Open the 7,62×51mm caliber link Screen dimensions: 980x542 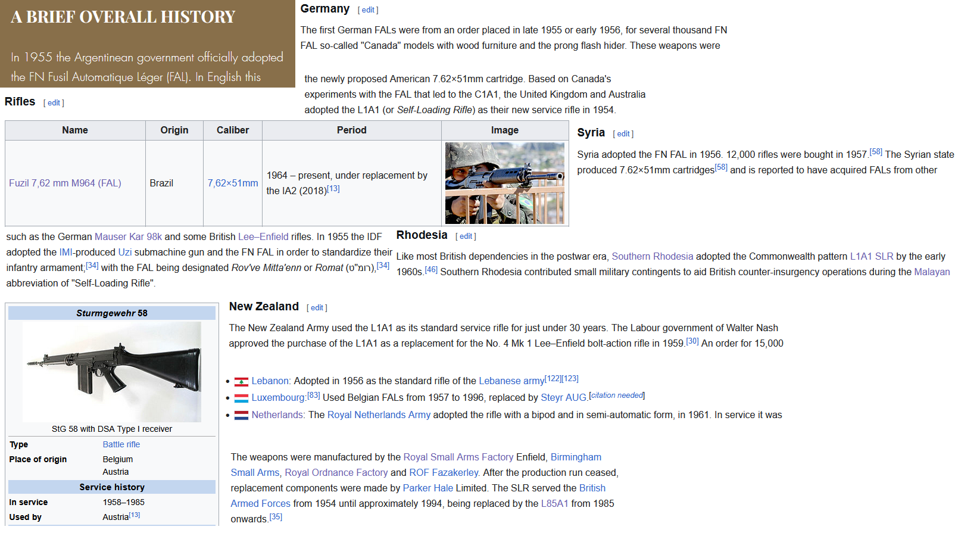pos(233,183)
